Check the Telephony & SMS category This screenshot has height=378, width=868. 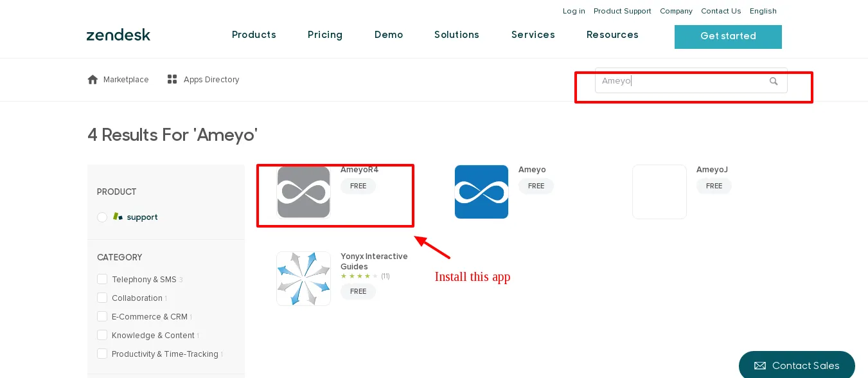click(102, 279)
